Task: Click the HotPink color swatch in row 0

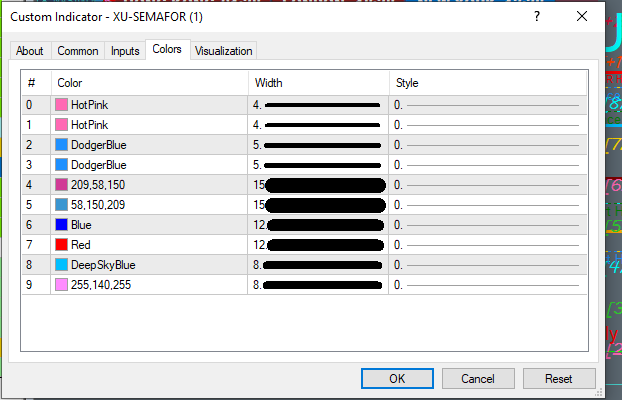Action: (x=62, y=105)
